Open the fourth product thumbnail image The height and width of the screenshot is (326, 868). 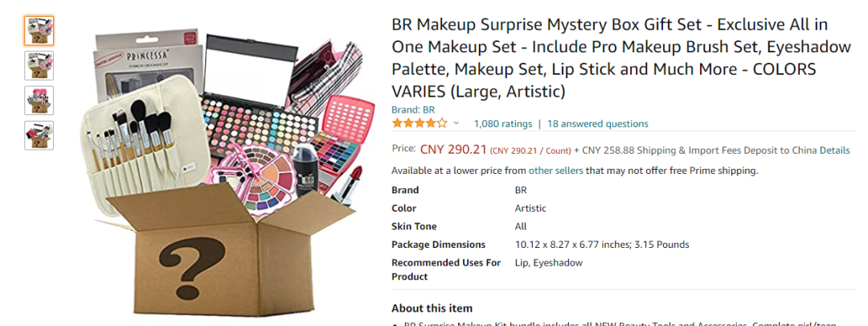click(39, 135)
